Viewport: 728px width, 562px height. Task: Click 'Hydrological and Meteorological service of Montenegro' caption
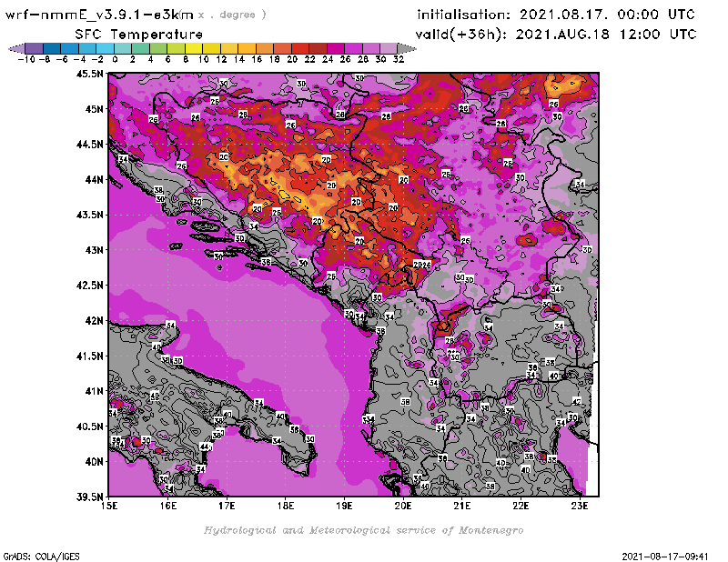coord(363,530)
